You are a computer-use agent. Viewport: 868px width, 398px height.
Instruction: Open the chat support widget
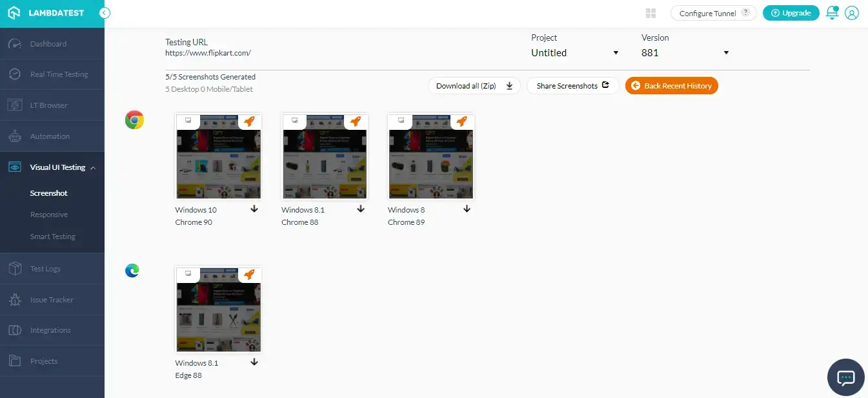click(x=845, y=377)
